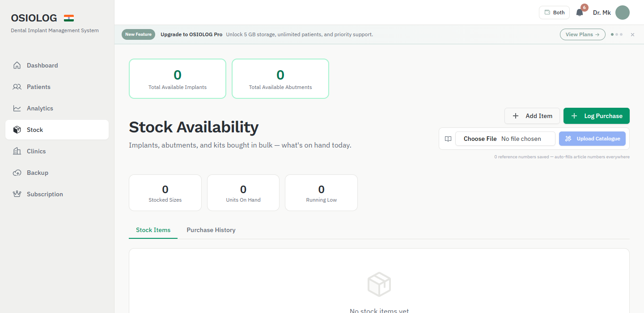Open Dashboard via its home icon
644x313 pixels.
pos(17,65)
